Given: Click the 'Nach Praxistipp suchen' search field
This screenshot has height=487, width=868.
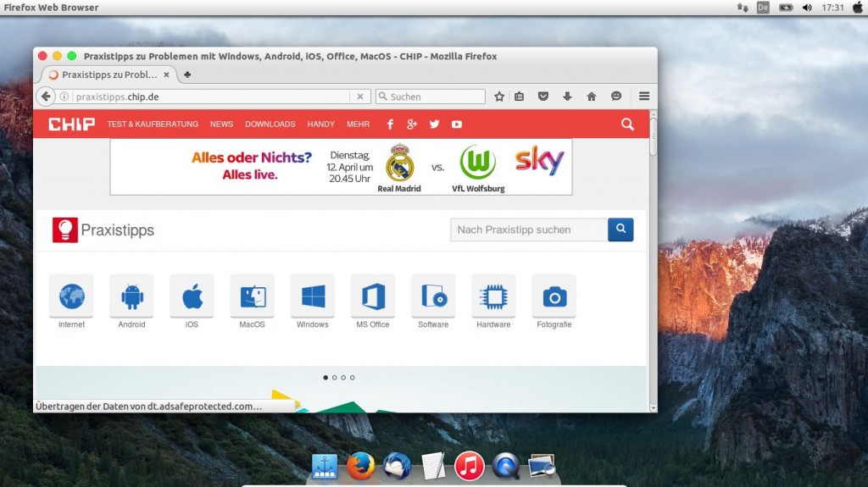Looking at the screenshot, I should [529, 230].
